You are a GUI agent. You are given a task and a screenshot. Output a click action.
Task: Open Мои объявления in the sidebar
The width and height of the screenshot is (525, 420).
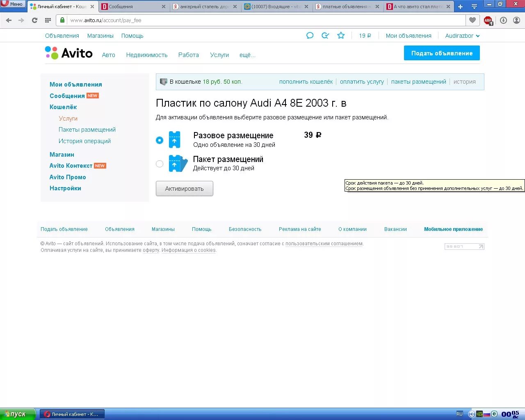(x=76, y=84)
